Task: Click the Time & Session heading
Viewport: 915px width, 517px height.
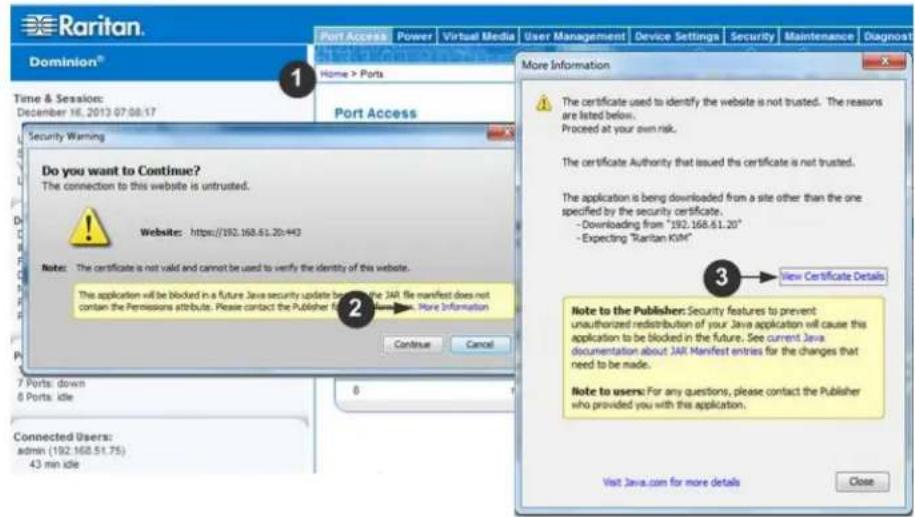Action: click(x=58, y=99)
